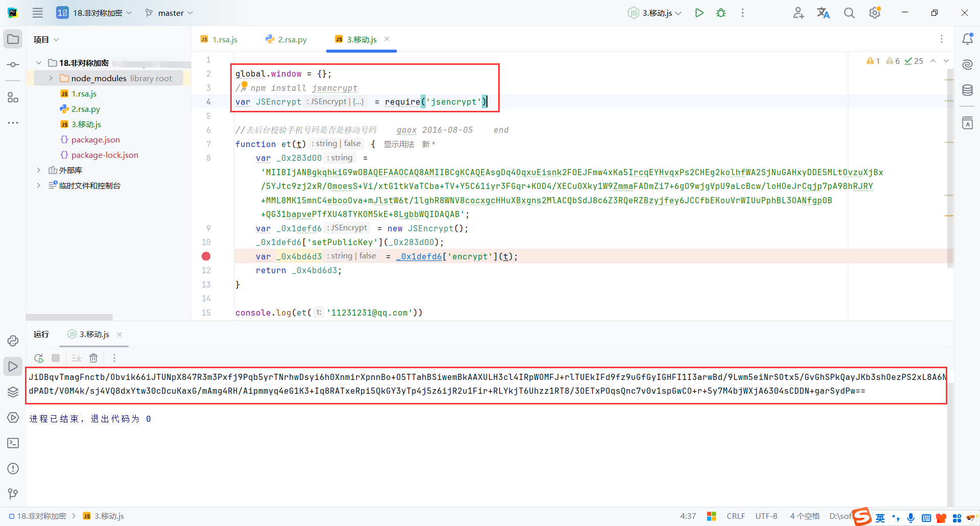Open the main hamburger menu
The image size is (980, 526).
pos(37,13)
